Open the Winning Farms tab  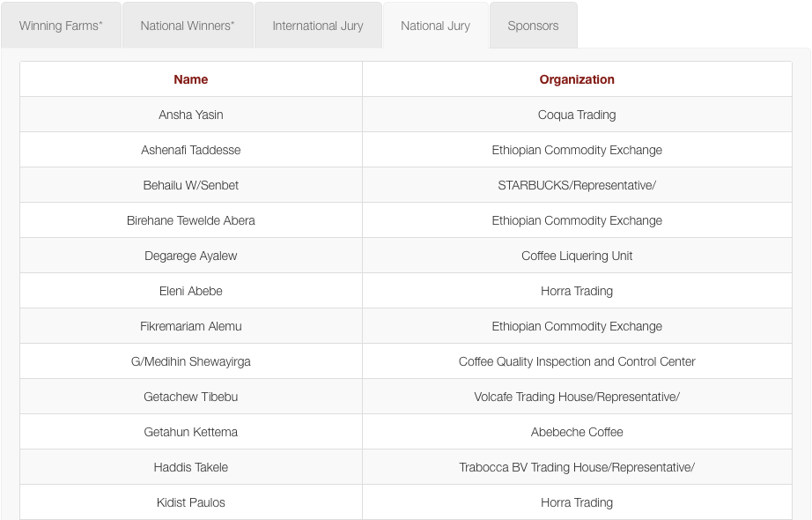click(61, 26)
